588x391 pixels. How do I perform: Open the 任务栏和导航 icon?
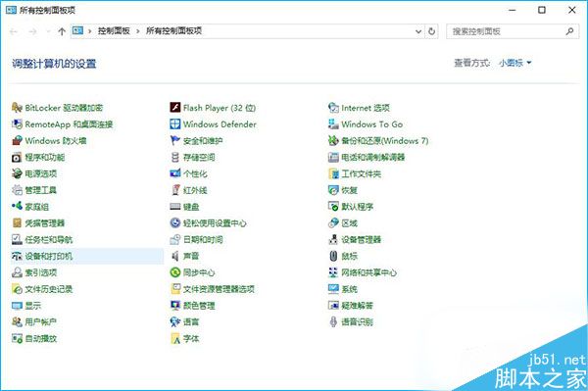pyautogui.click(x=17, y=239)
